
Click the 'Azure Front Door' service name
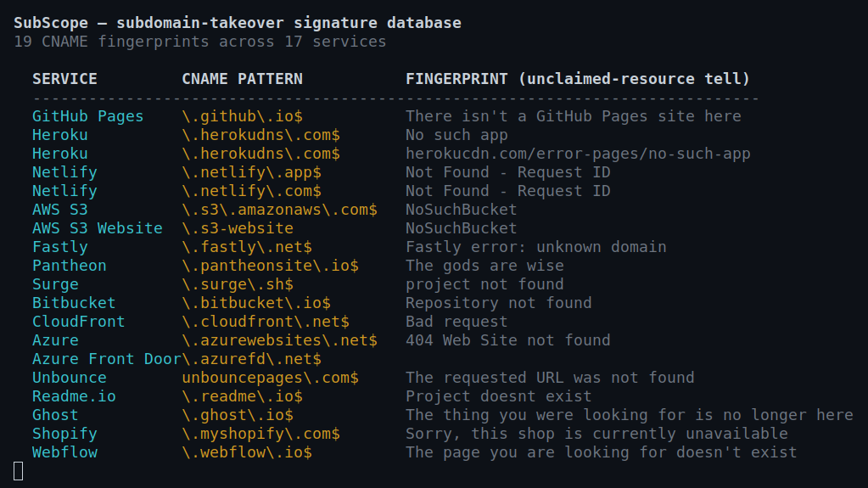point(106,359)
